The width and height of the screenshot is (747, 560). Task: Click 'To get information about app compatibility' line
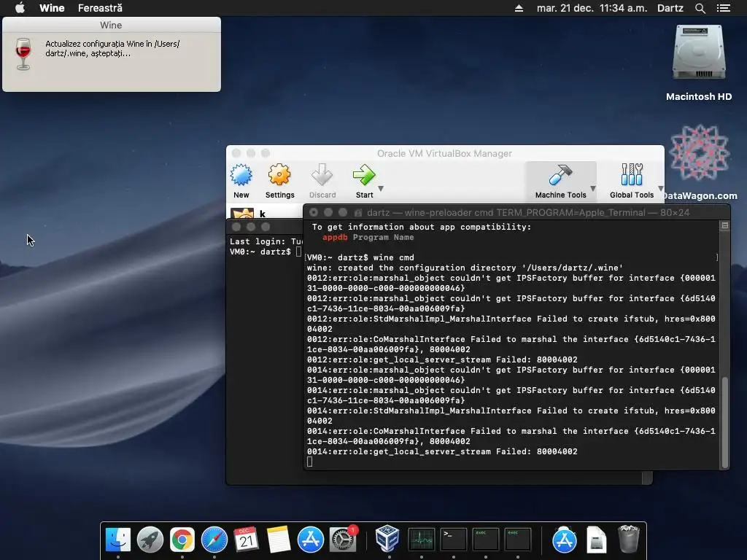click(422, 227)
